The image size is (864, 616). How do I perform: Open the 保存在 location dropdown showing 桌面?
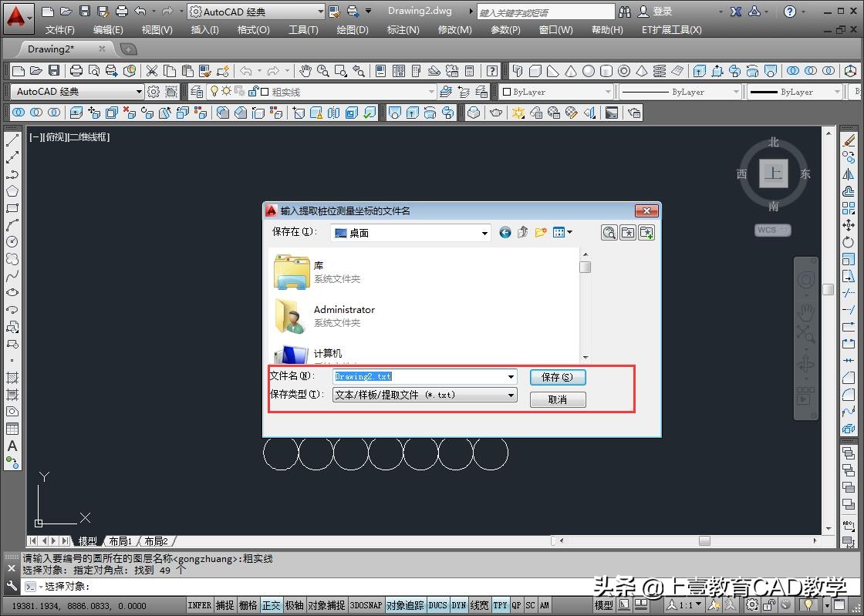coord(484,233)
